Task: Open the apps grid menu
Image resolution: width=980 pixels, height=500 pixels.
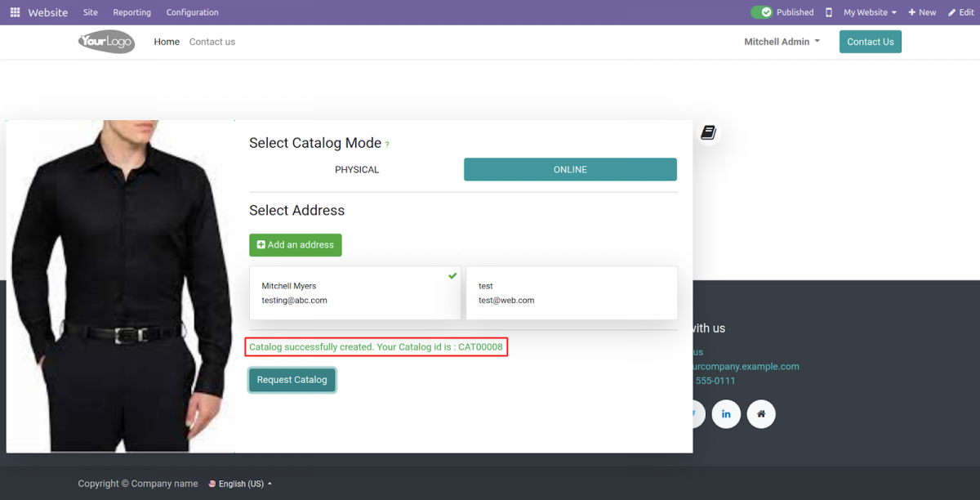Action: tap(14, 11)
